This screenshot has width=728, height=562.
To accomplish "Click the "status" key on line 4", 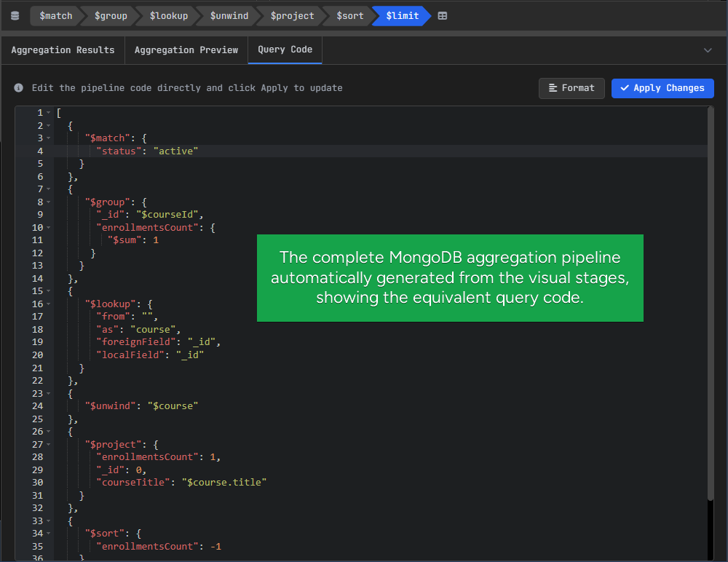I will [119, 151].
